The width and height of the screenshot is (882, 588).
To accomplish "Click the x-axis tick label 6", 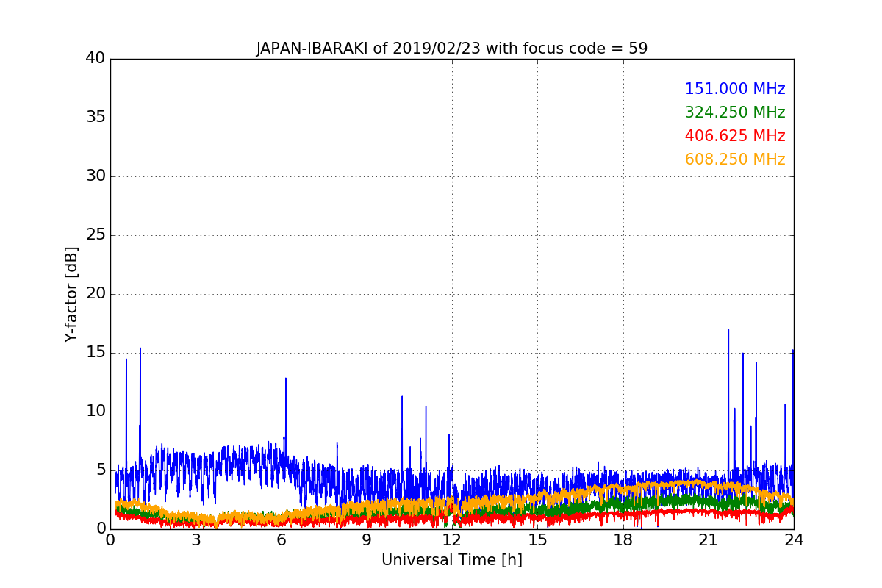I will tap(282, 540).
